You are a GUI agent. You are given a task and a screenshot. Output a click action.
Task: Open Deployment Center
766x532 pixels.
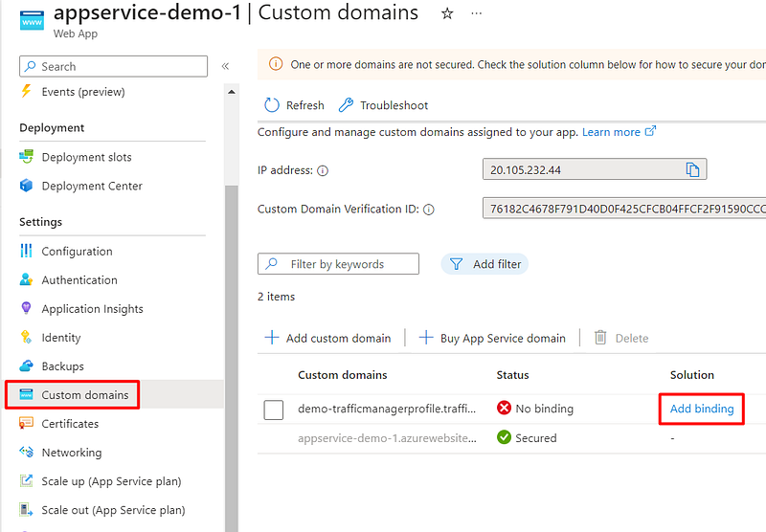pos(92,186)
